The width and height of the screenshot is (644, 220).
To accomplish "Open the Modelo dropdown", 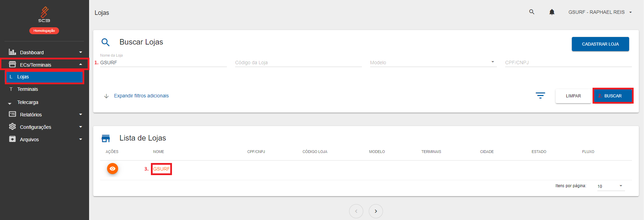I will (433, 63).
